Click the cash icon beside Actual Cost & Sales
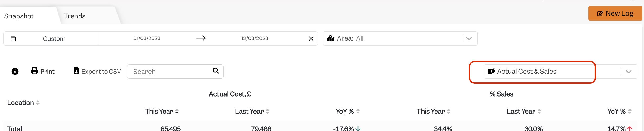The image size is (644, 131). pyautogui.click(x=491, y=71)
